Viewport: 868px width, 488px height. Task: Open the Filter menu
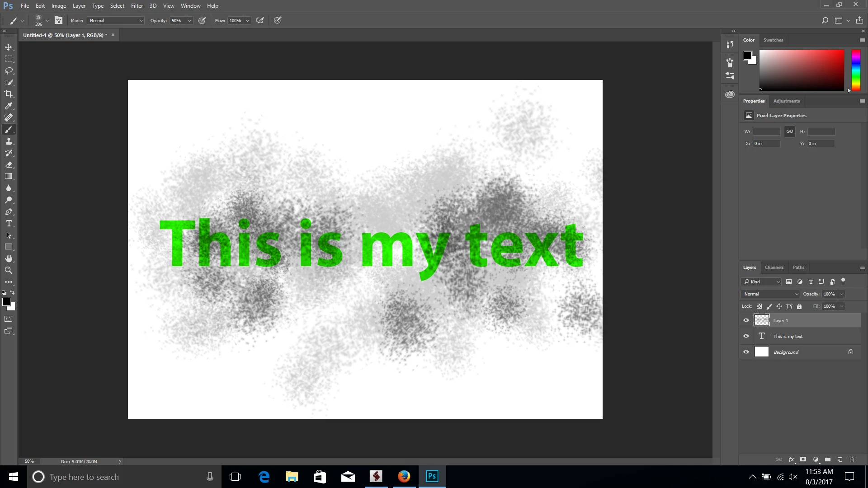[137, 6]
